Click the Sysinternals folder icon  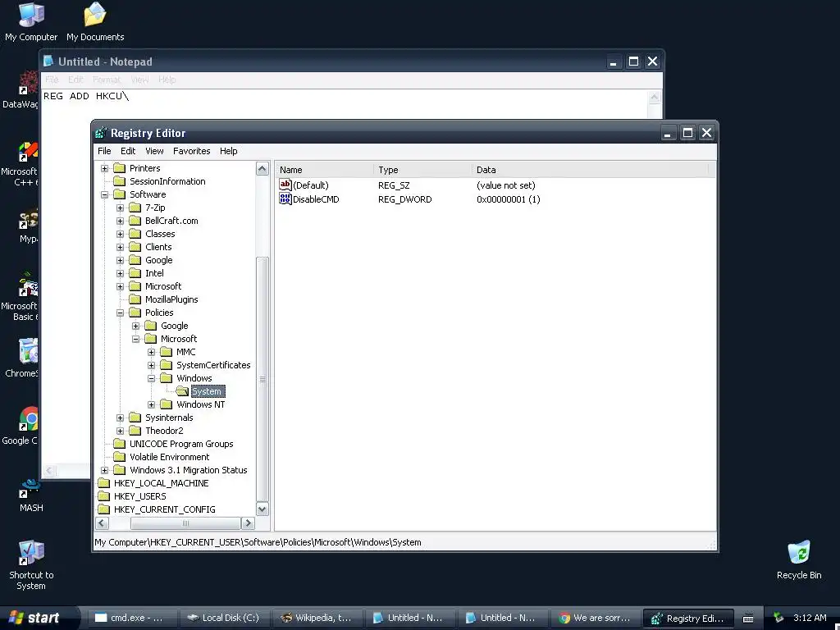click(135, 418)
